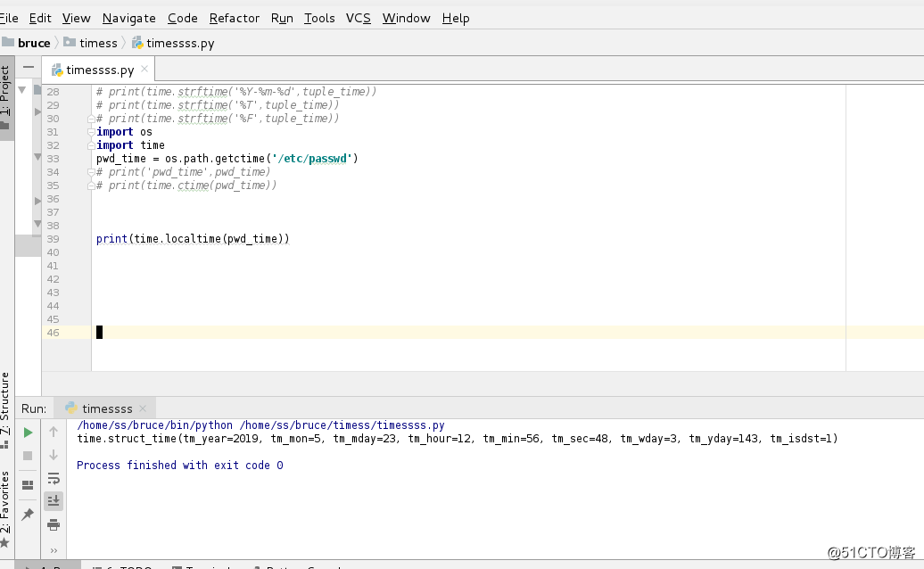This screenshot has width=924, height=569.
Task: Open the Navigate menu
Action: pyautogui.click(x=129, y=18)
